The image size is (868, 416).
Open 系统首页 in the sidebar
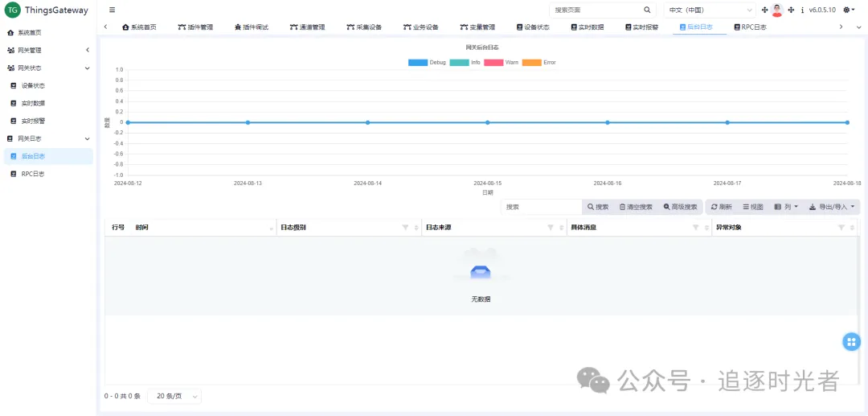(47, 33)
